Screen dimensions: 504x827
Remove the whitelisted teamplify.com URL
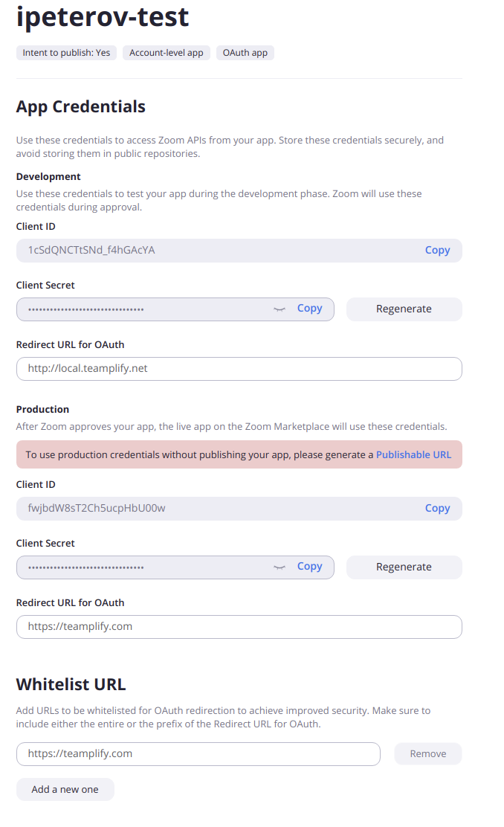pyautogui.click(x=427, y=753)
